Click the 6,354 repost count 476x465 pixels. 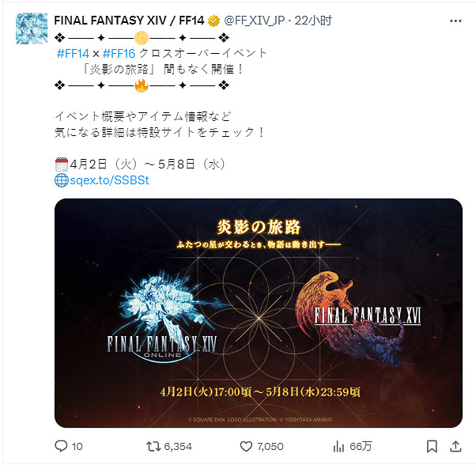click(x=178, y=447)
